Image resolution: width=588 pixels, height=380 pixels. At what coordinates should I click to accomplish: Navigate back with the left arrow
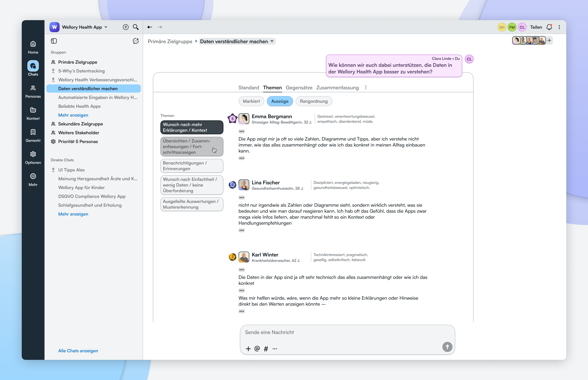(150, 27)
